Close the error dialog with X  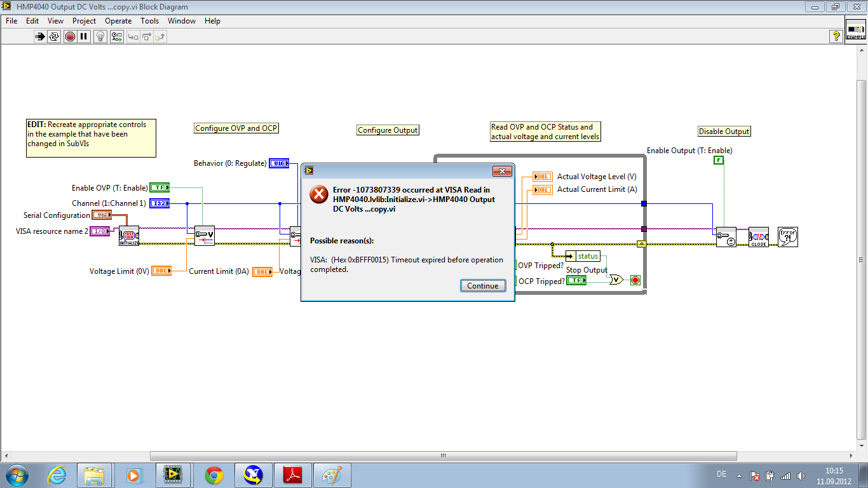pos(502,171)
